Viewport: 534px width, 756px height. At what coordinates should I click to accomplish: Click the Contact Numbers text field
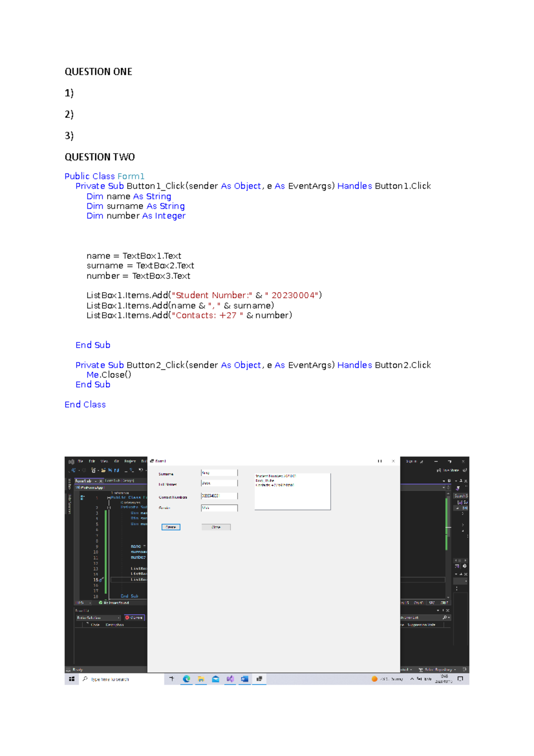click(x=219, y=496)
